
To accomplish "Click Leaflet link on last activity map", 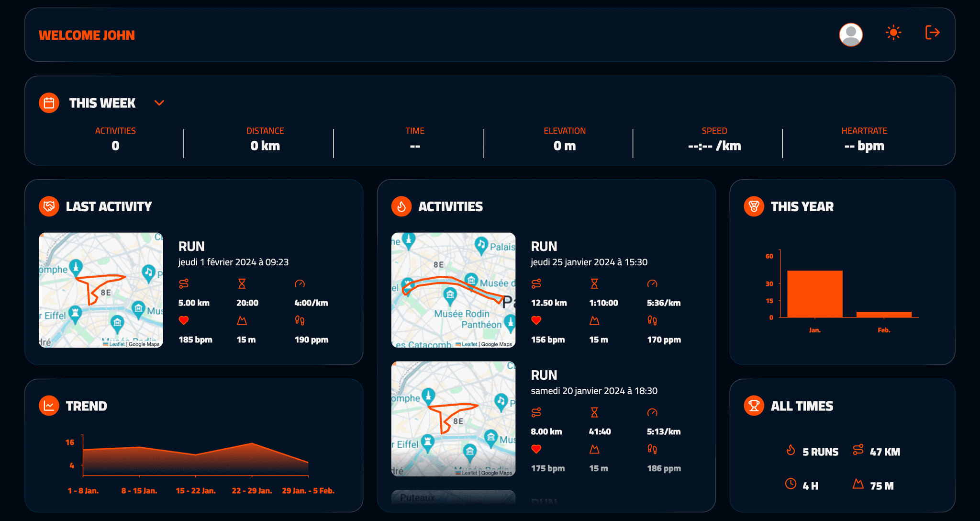I will 116,344.
